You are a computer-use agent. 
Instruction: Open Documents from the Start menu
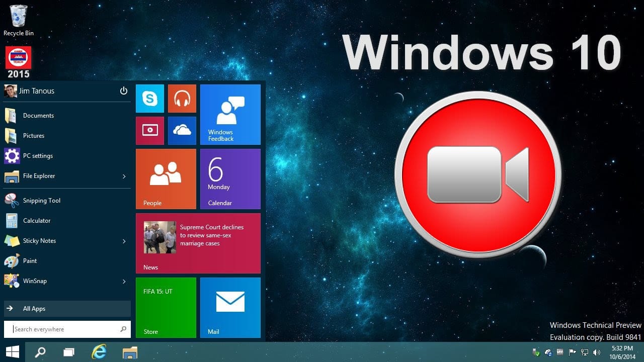67,116
